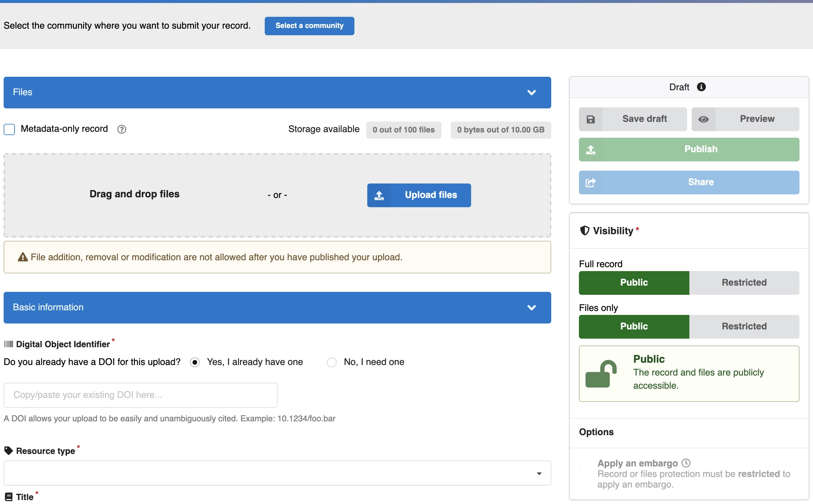
Task: Tick the Apply an embargo checkbox
Action: point(585,468)
